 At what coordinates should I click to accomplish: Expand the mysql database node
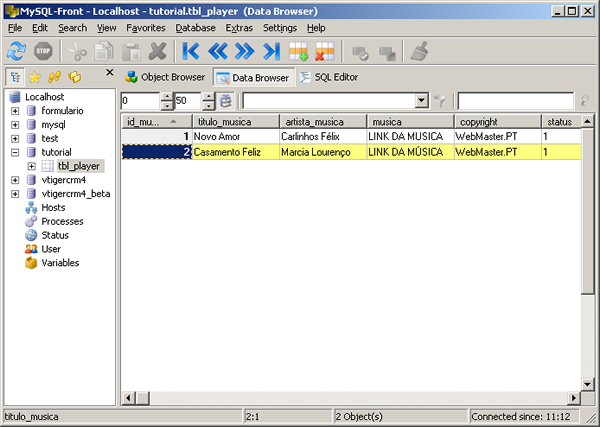coord(15,125)
